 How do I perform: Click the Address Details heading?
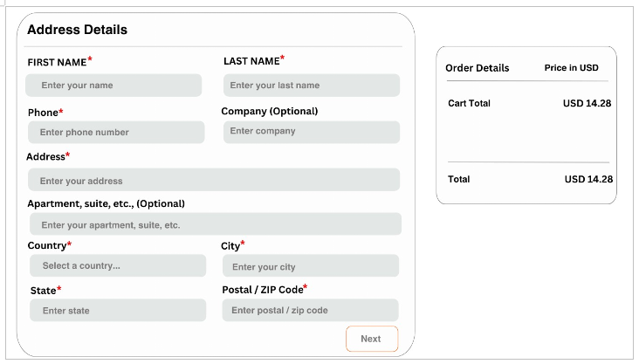click(78, 30)
